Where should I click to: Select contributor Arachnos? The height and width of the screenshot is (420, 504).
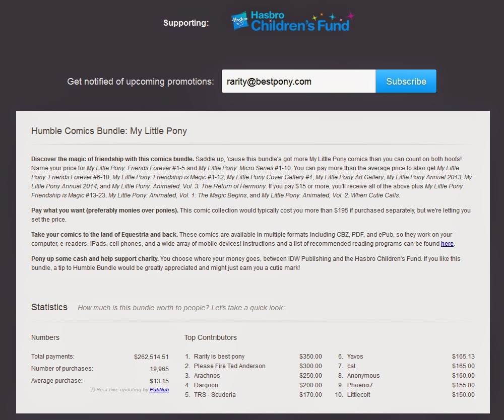click(x=207, y=376)
